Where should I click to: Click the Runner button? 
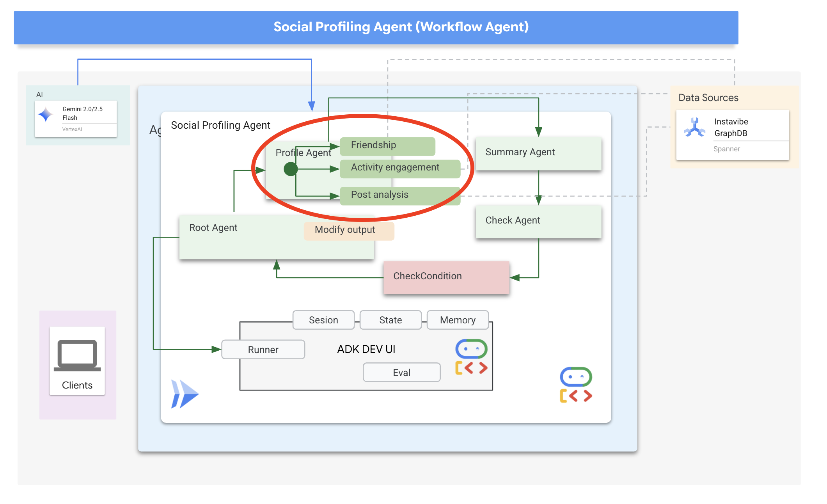coord(263,349)
